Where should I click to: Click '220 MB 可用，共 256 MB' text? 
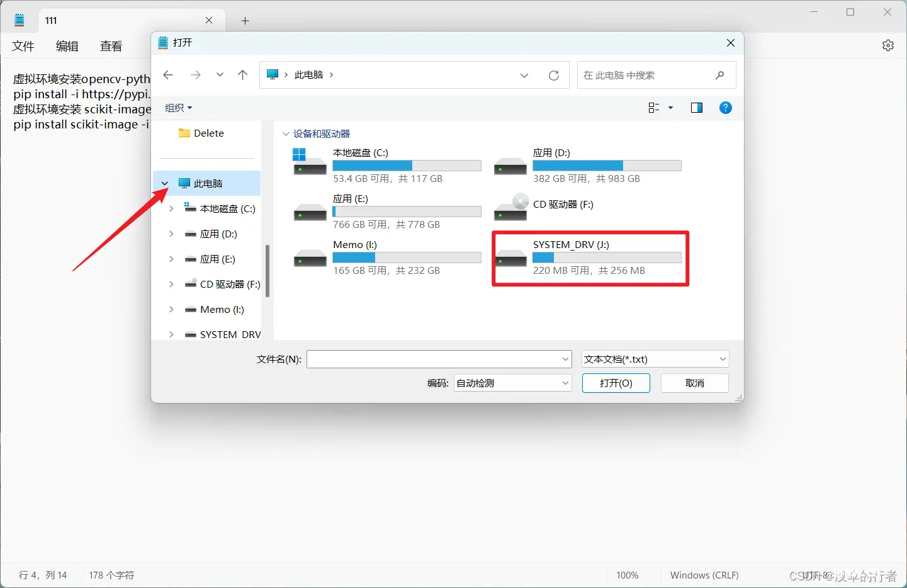[589, 271]
